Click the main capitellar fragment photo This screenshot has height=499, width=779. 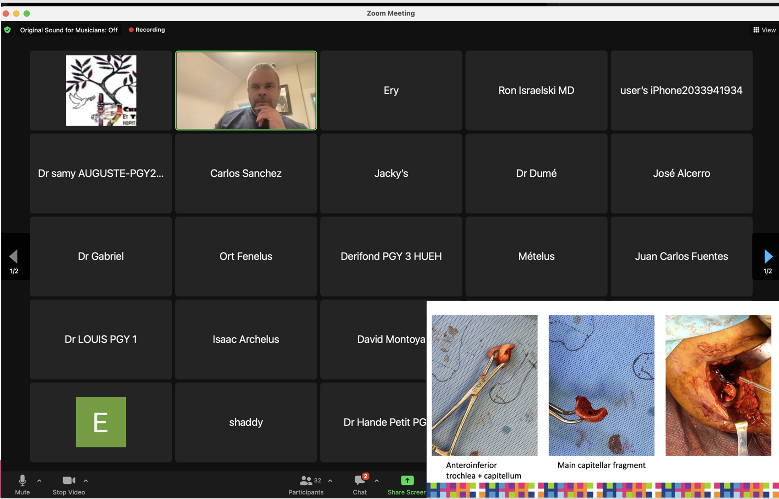click(x=601, y=385)
